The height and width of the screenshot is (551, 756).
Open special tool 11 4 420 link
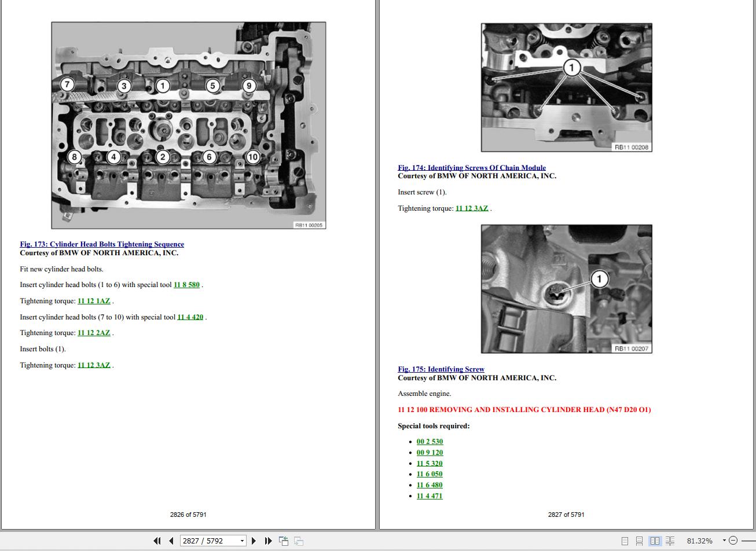pos(190,317)
